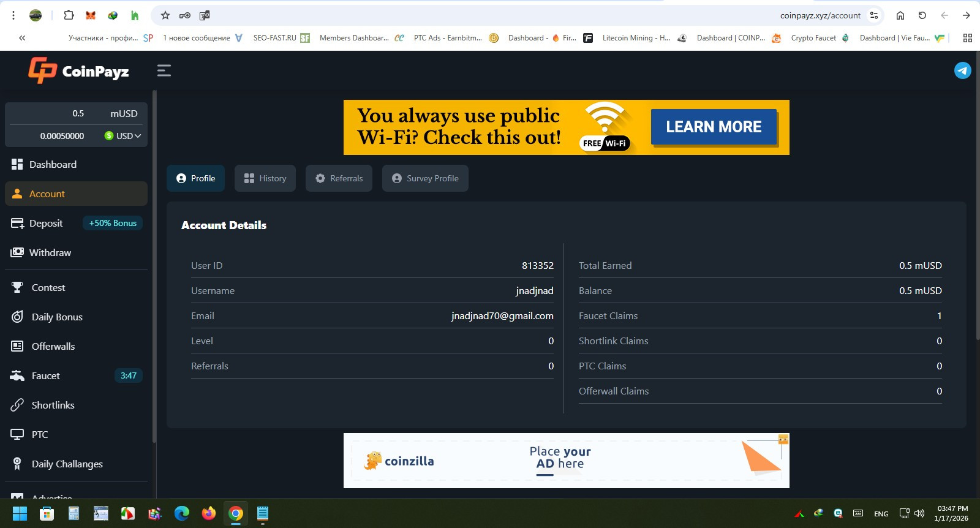The width and height of the screenshot is (980, 528).
Task: Open Telegram channel icon in header
Action: [x=962, y=70]
